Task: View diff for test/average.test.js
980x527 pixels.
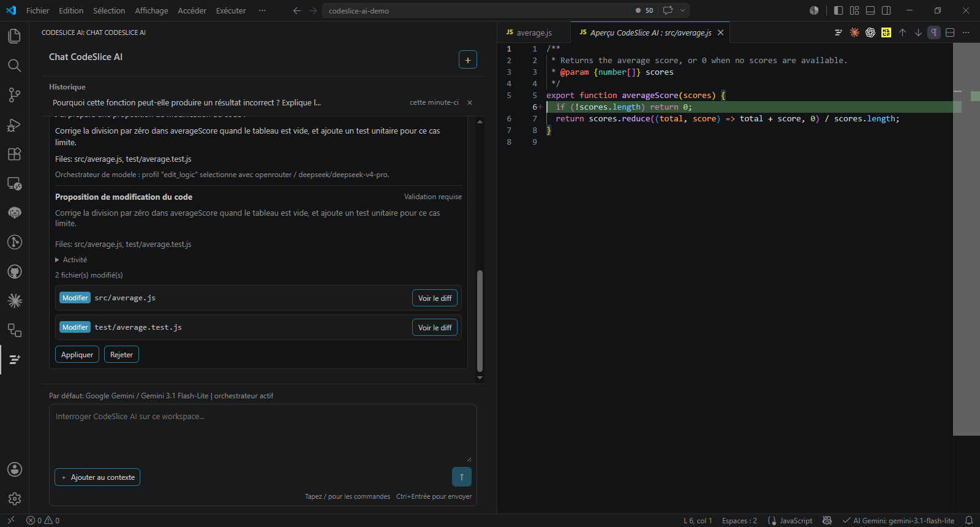Action: pos(435,327)
